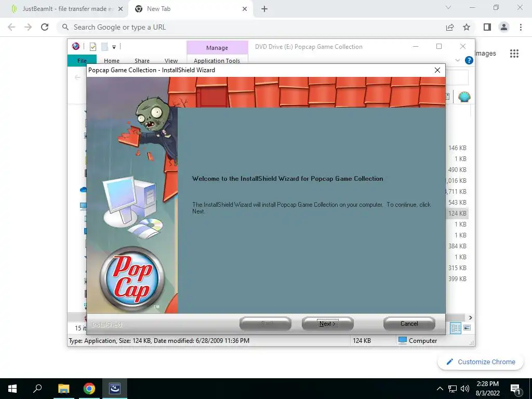
Task: Open the File tab in Explorer
Action: tap(82, 60)
